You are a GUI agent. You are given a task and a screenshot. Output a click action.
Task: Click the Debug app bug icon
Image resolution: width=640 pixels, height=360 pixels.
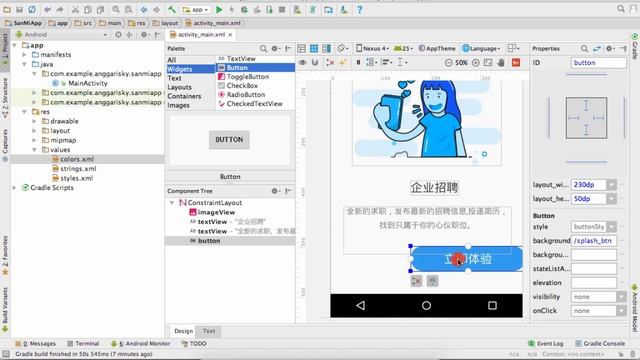coord(244,9)
